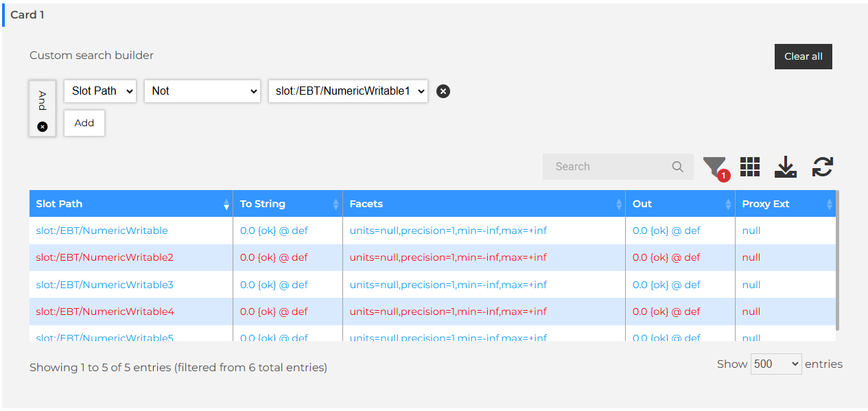Open the column visibility grid icon

point(750,167)
